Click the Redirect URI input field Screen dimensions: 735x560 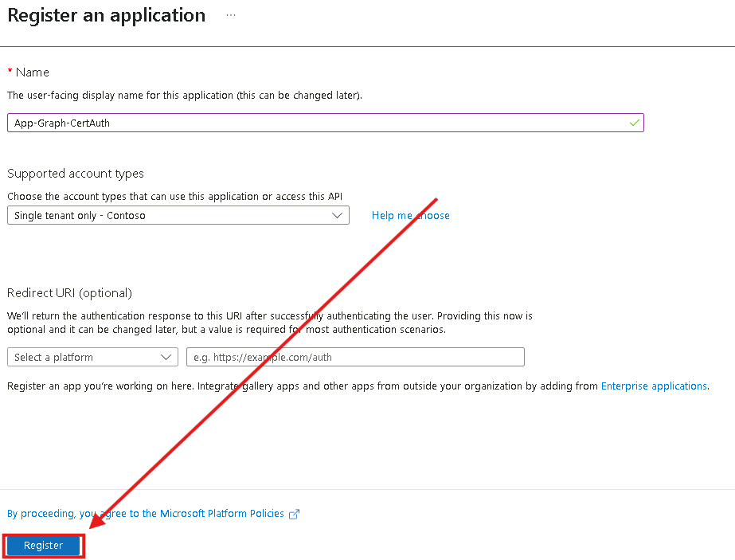pos(355,357)
